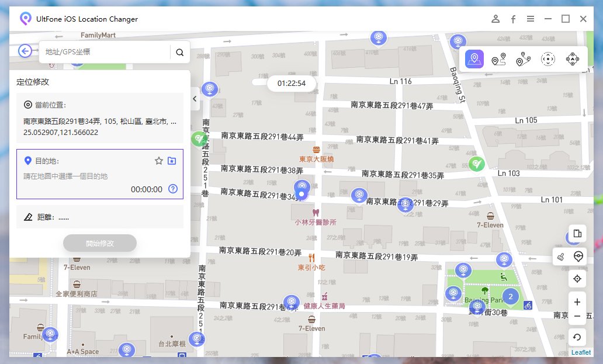Click the grayed start modification button
The image size is (603, 364).
(100, 243)
